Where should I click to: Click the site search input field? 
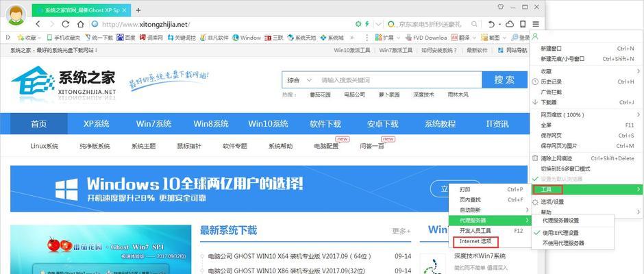400,80
